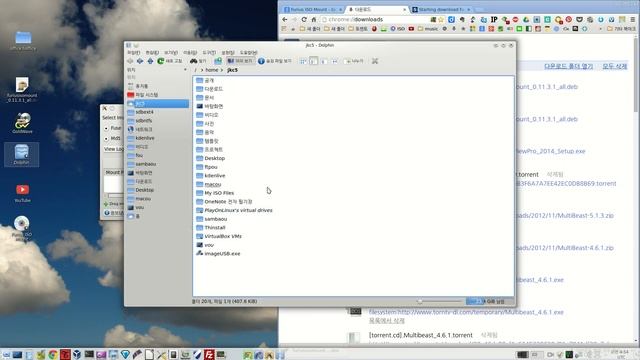Open Chrome's hamburger menu
The image size is (640, 360).
click(632, 19)
